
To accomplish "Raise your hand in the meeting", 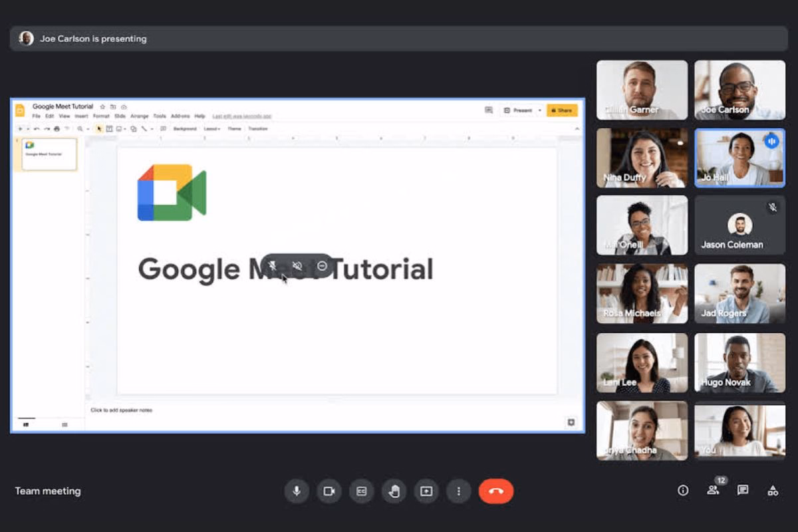I will coord(394,491).
